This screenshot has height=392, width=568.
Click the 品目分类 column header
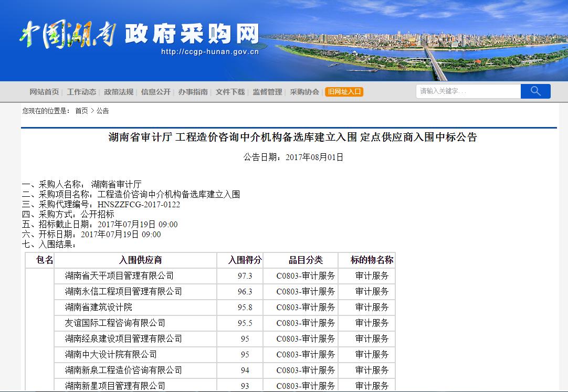tap(306, 260)
